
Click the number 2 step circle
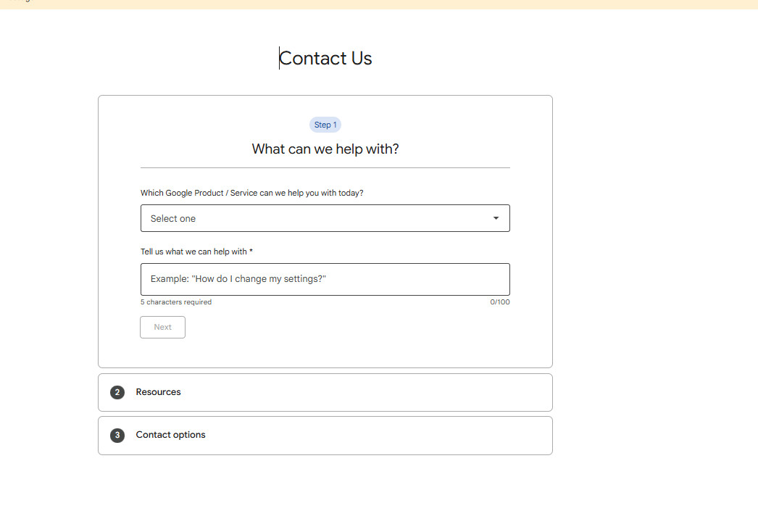tap(117, 392)
